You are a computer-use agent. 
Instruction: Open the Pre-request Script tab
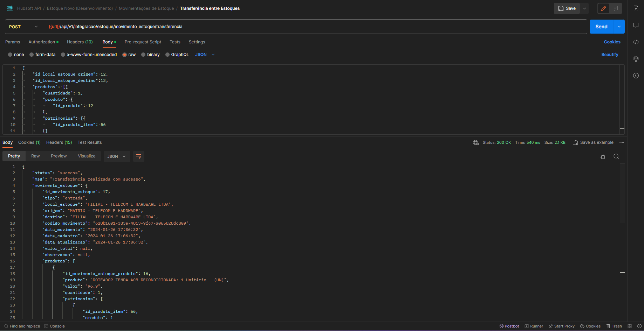pyautogui.click(x=143, y=42)
